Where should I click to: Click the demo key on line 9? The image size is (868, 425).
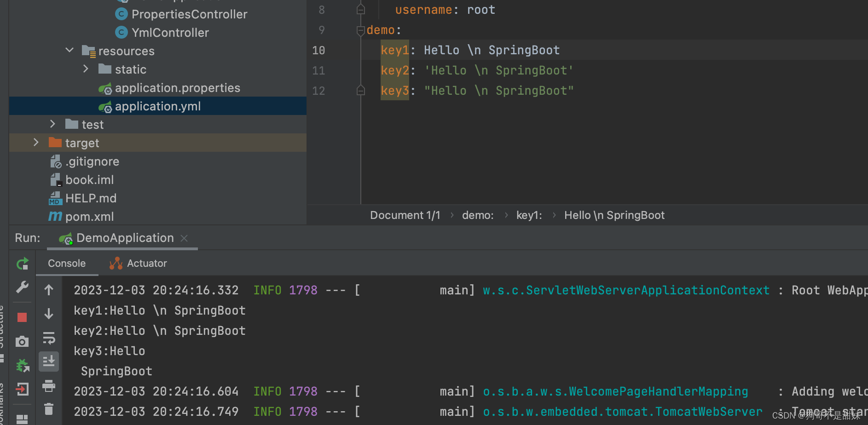(381, 30)
